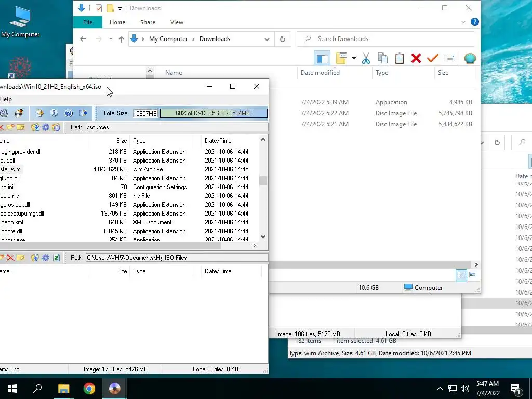This screenshot has width=532, height=399.
Task: Click the blue info bubble icon in ISO toolbar
Action: 54,113
